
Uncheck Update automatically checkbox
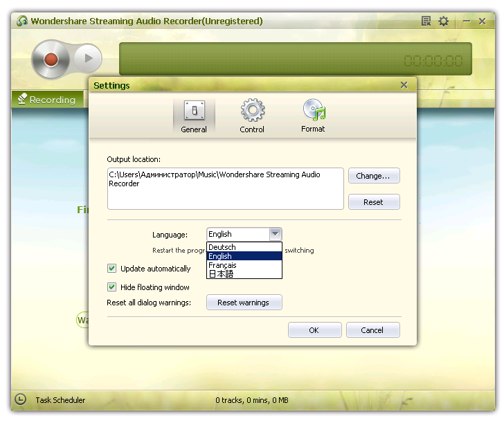[x=112, y=269]
